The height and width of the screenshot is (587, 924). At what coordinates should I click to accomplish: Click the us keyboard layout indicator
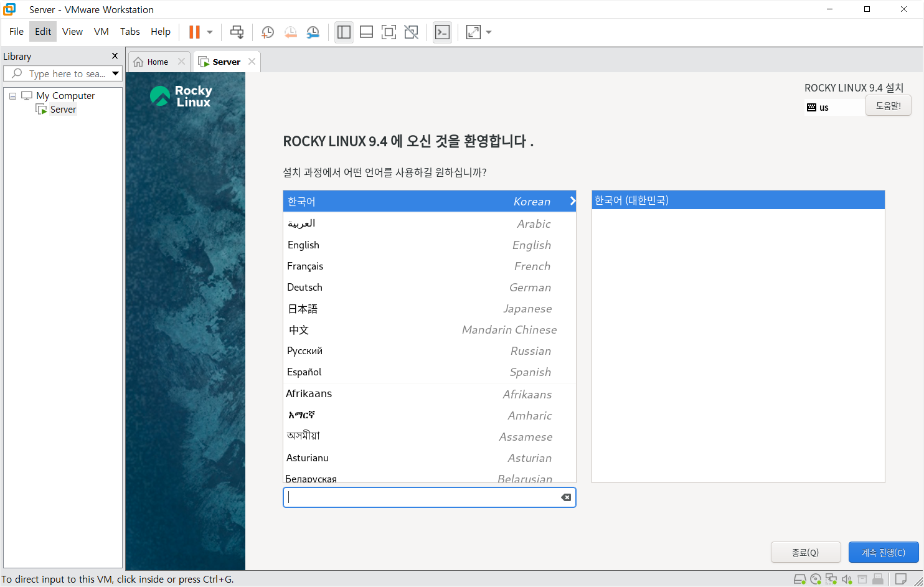tap(834, 108)
